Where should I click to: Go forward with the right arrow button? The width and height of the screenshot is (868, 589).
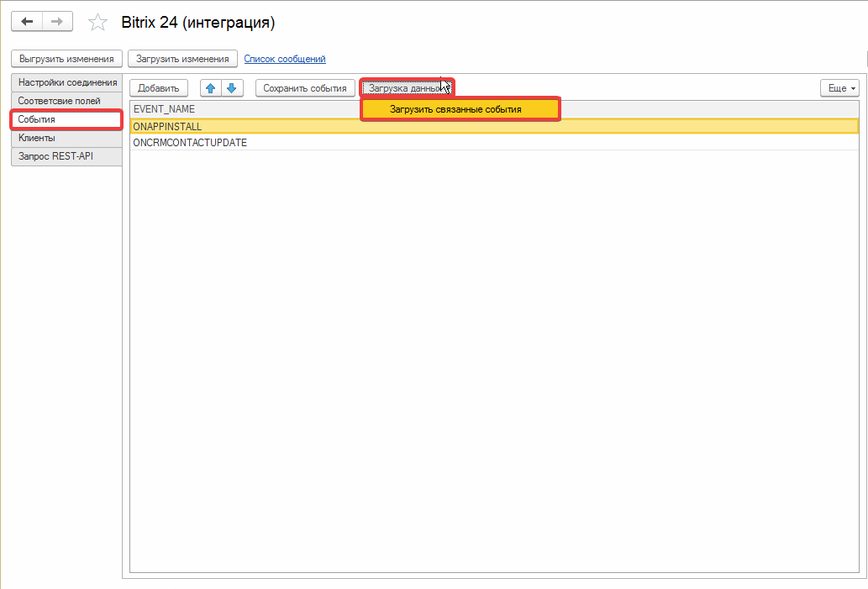(57, 22)
